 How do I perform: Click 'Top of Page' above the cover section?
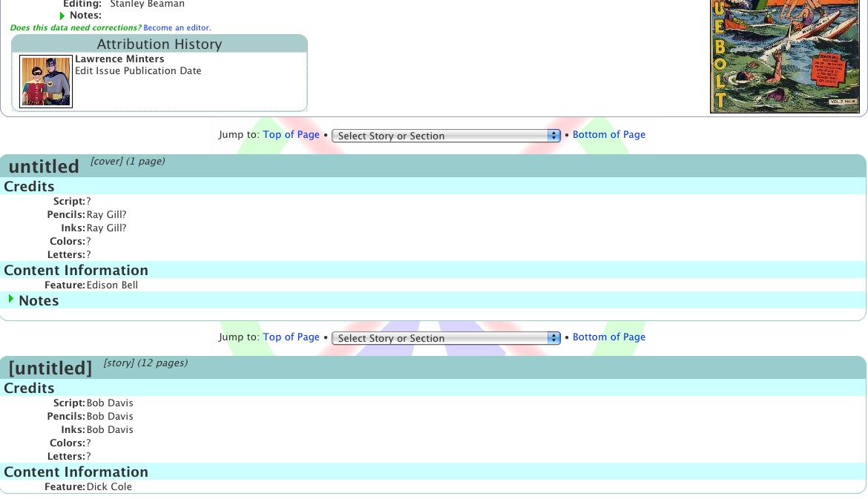(x=291, y=135)
